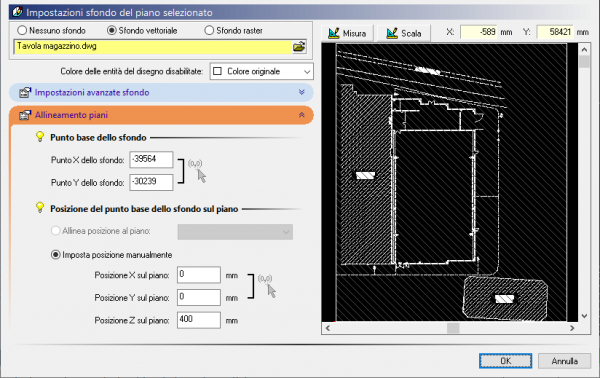Click the preview scroll left arrow

(x=328, y=328)
